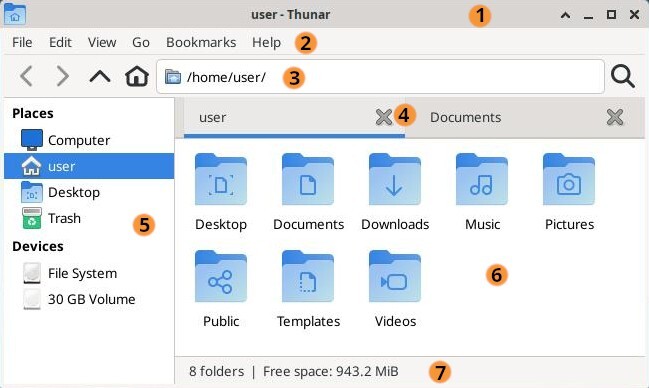Image resolution: width=649 pixels, height=388 pixels.
Task: Click the Videos folder name
Action: coord(395,321)
